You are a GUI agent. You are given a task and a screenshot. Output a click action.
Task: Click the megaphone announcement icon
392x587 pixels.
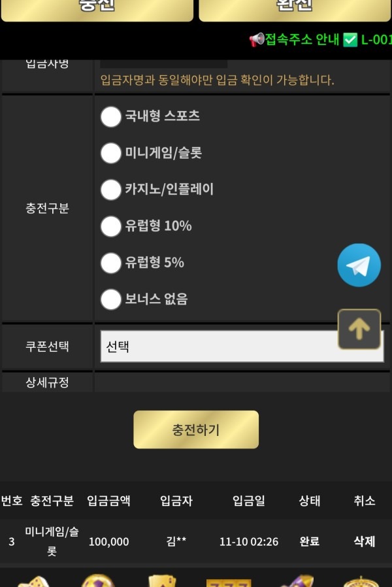257,39
